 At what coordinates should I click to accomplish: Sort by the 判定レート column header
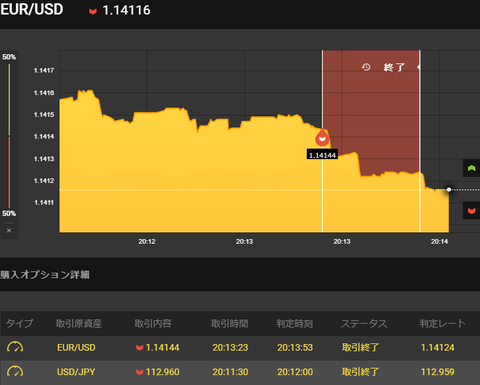tap(443, 323)
